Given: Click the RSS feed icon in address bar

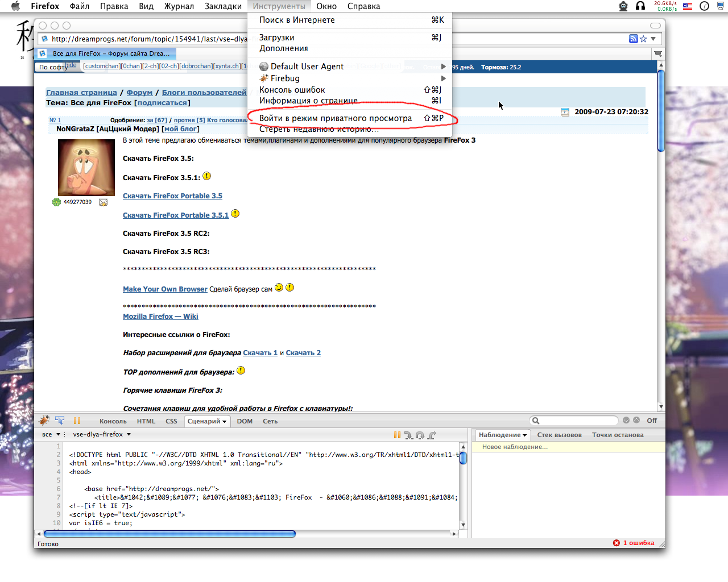Looking at the screenshot, I should [x=633, y=39].
